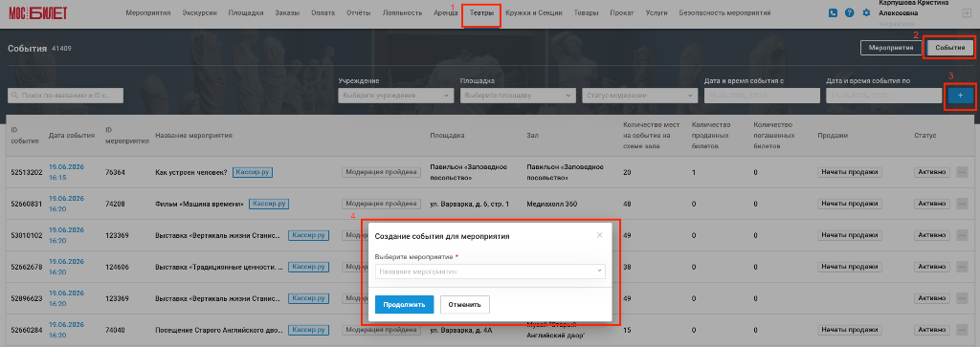Click the Отменить button in dialog
Viewport: 980px width, 347px height.
pyautogui.click(x=465, y=305)
